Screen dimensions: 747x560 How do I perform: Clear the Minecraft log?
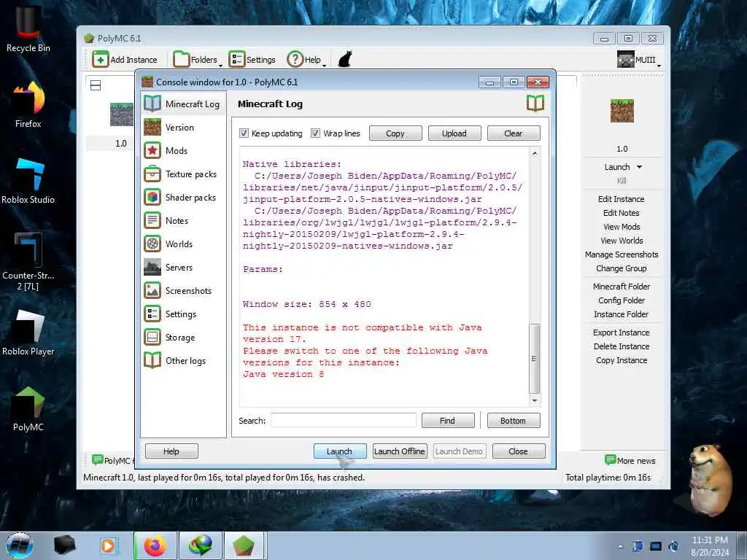click(x=514, y=133)
